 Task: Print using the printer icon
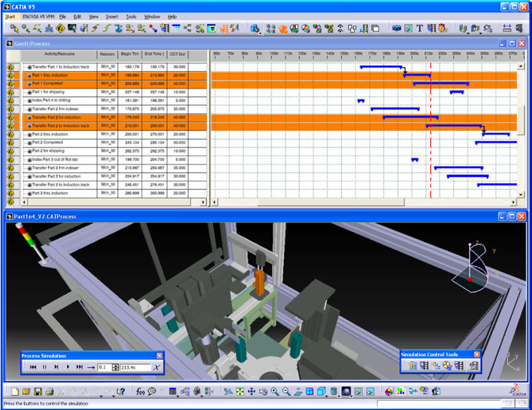click(x=49, y=391)
